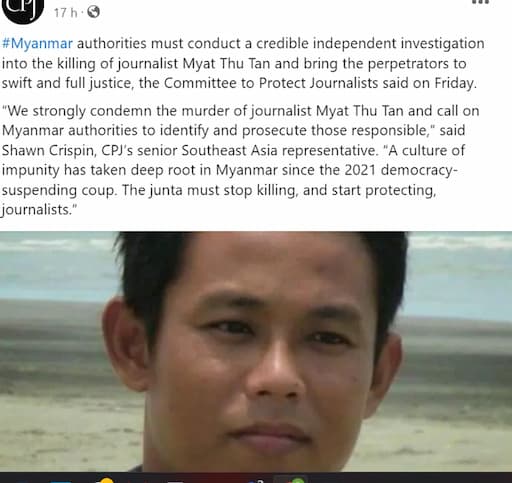The height and width of the screenshot is (483, 512).
Task: Follow the #Myanmar hashtag link
Action: pyautogui.click(x=37, y=44)
